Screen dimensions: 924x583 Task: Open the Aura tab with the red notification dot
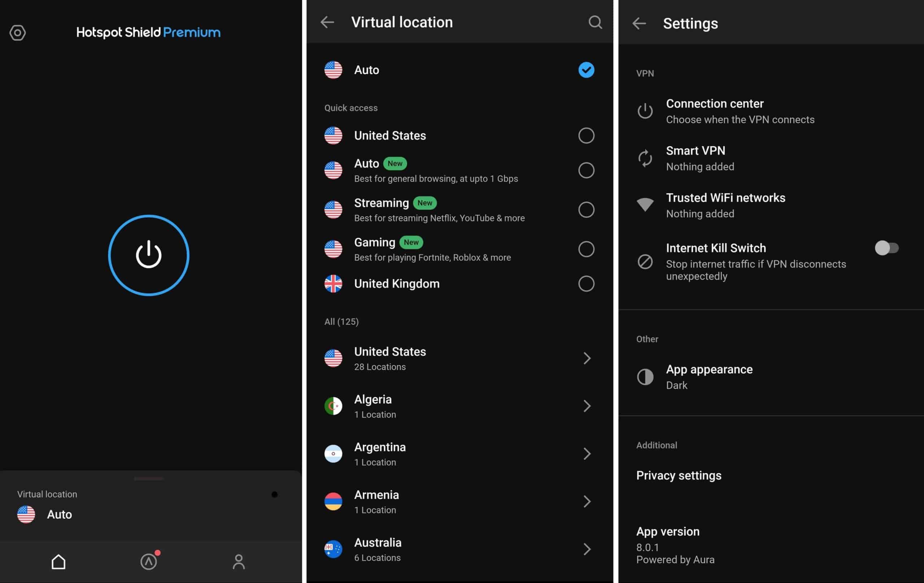click(149, 561)
